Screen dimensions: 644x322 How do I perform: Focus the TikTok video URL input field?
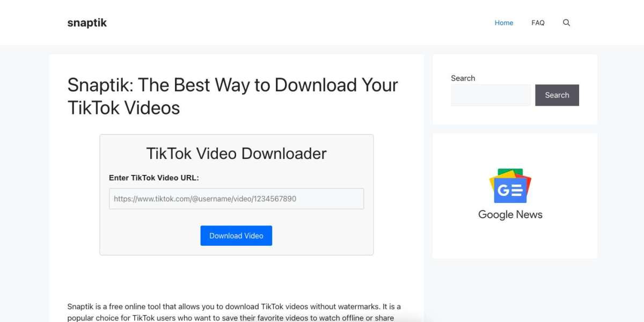236,199
